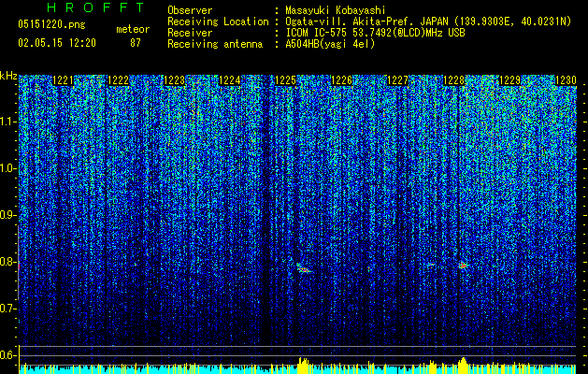Click the meteor echo just after 1225

click(304, 268)
